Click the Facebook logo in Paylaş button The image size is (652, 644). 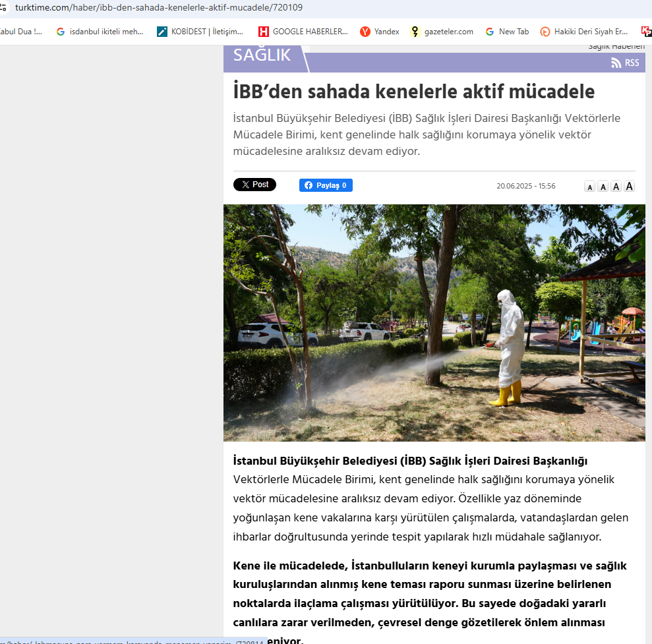(x=309, y=185)
